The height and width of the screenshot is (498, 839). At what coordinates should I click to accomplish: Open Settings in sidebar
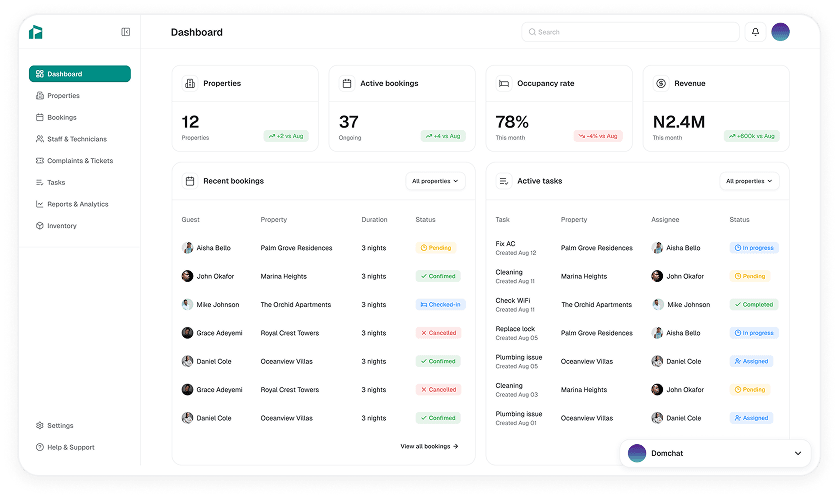point(55,426)
